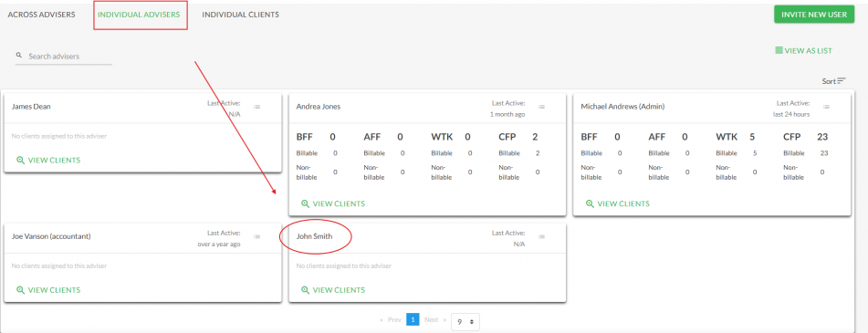View clients for Joe Vanson
Screen dimensions: 868x333
(x=48, y=290)
